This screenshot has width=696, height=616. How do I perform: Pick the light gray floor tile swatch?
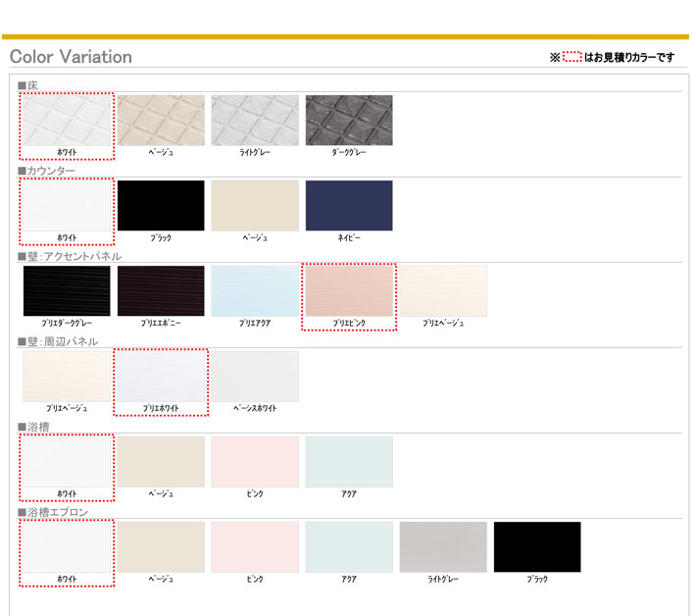(x=255, y=121)
